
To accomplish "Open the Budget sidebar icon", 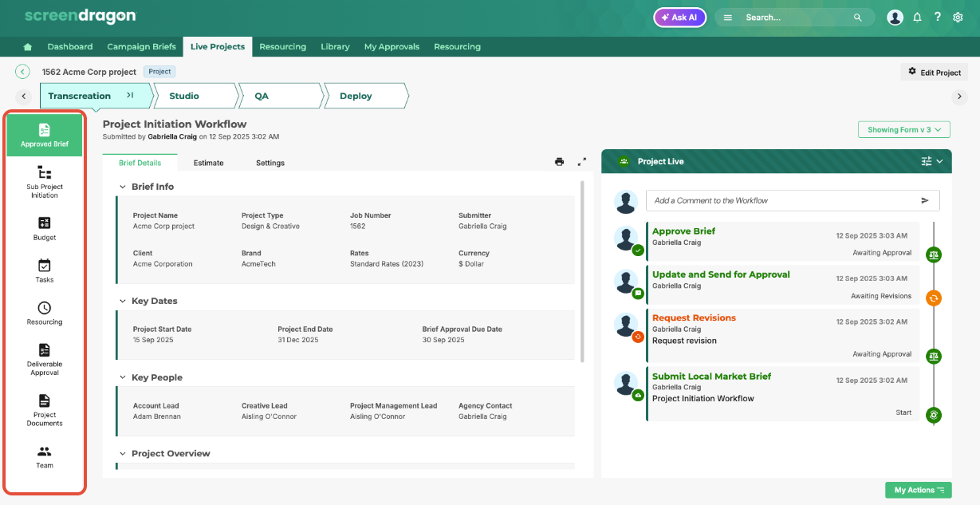I will point(45,228).
